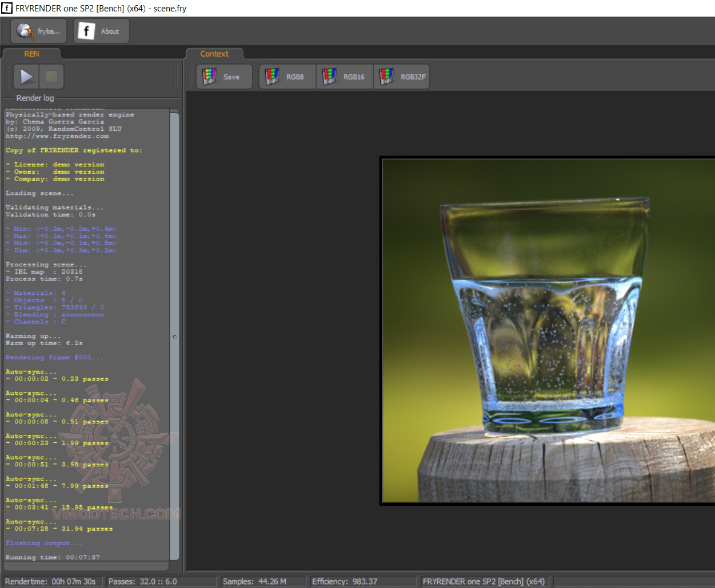This screenshot has height=588, width=715.
Task: Switch to the REN tab
Action: [31, 54]
